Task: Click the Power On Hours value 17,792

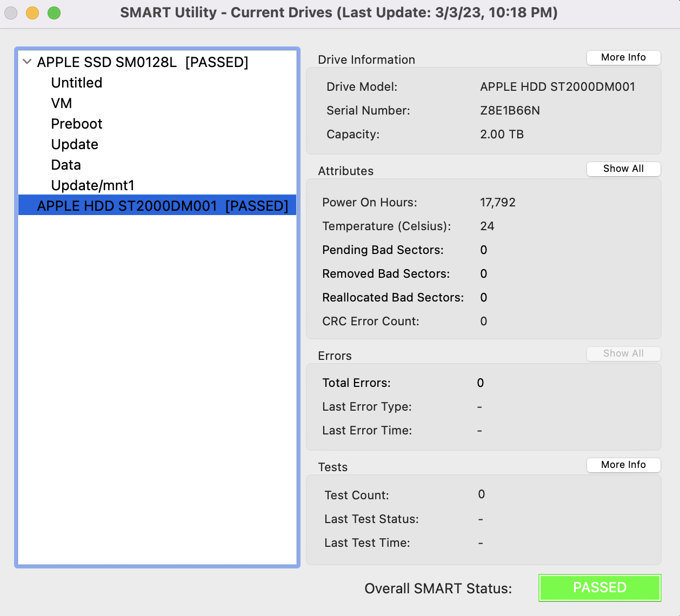Action: tap(498, 202)
